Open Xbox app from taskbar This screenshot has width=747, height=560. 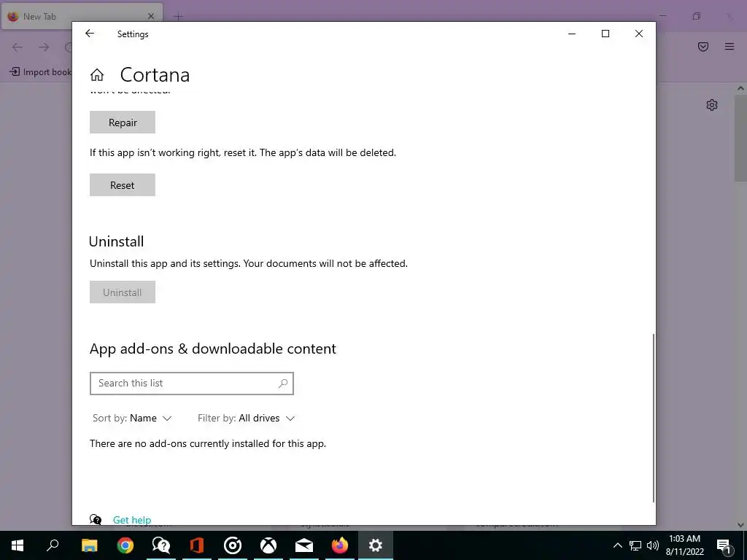point(268,545)
